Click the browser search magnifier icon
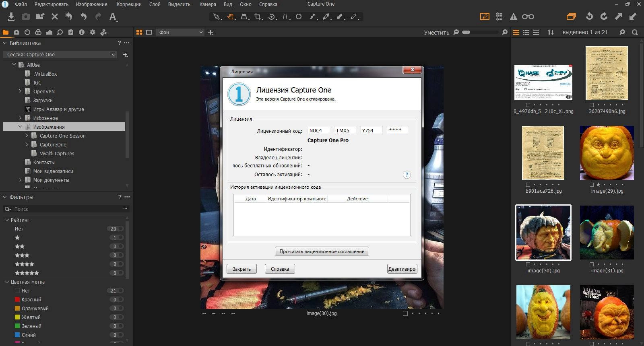 pos(635,32)
